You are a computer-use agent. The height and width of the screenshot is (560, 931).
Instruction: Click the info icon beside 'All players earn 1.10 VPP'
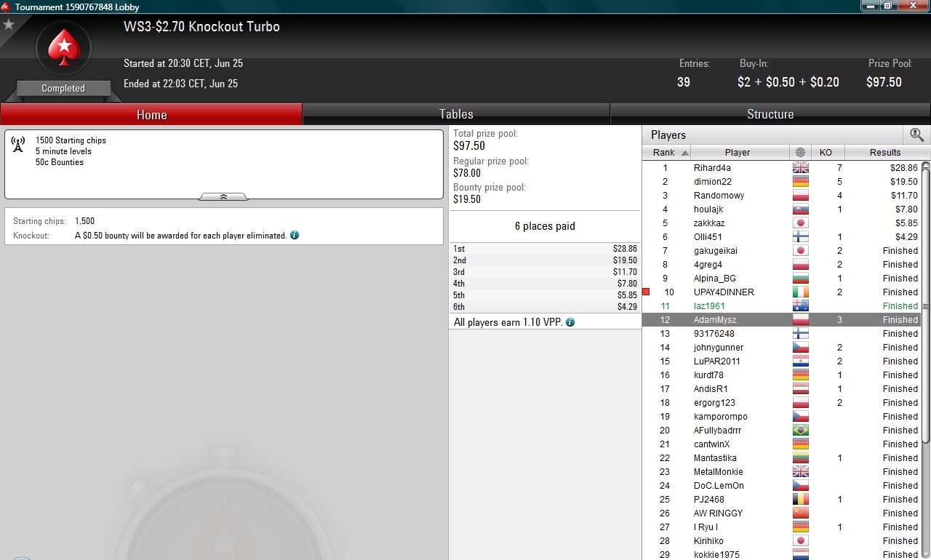point(570,322)
